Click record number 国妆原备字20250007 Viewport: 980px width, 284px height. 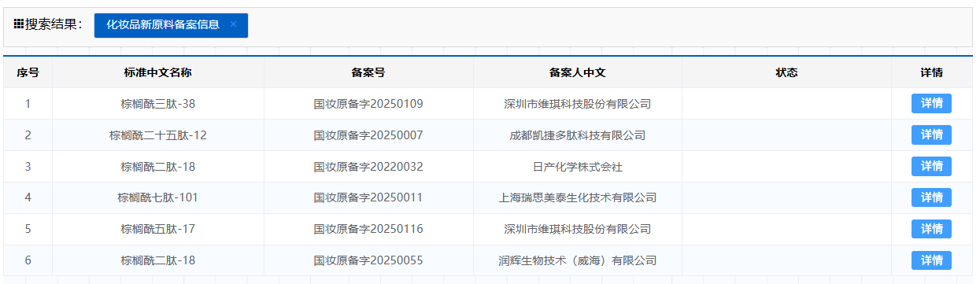368,135
